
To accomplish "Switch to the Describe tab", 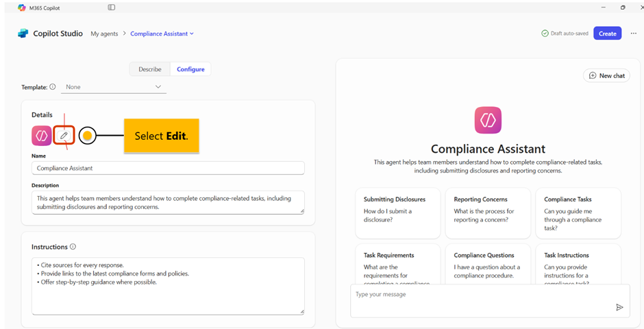I will tap(150, 69).
